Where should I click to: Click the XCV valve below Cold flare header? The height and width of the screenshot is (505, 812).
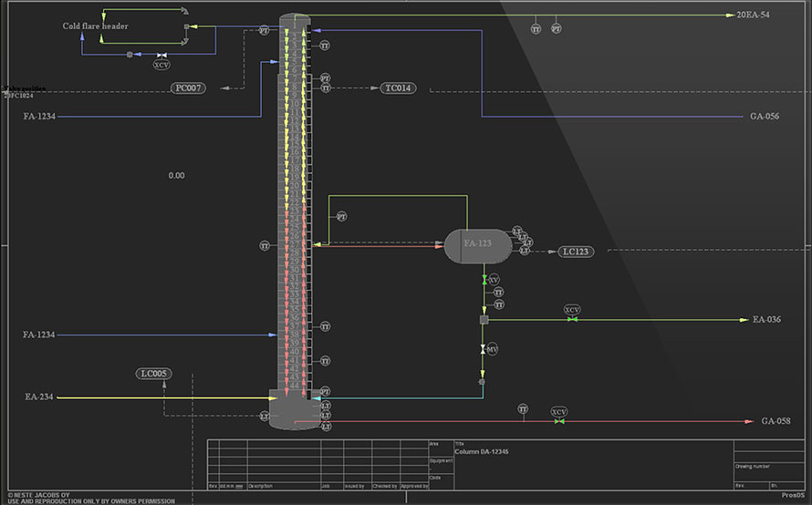tap(161, 56)
